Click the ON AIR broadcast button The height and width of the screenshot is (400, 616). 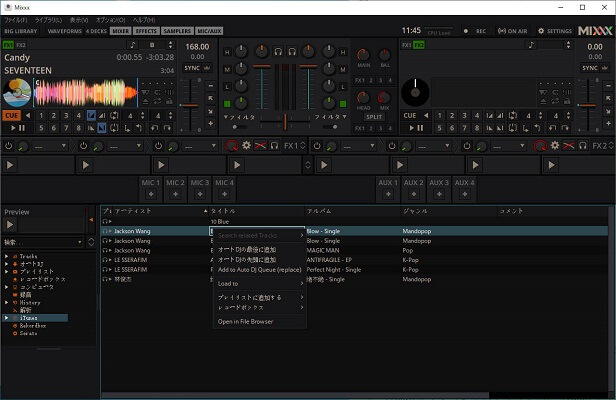pyautogui.click(x=512, y=31)
